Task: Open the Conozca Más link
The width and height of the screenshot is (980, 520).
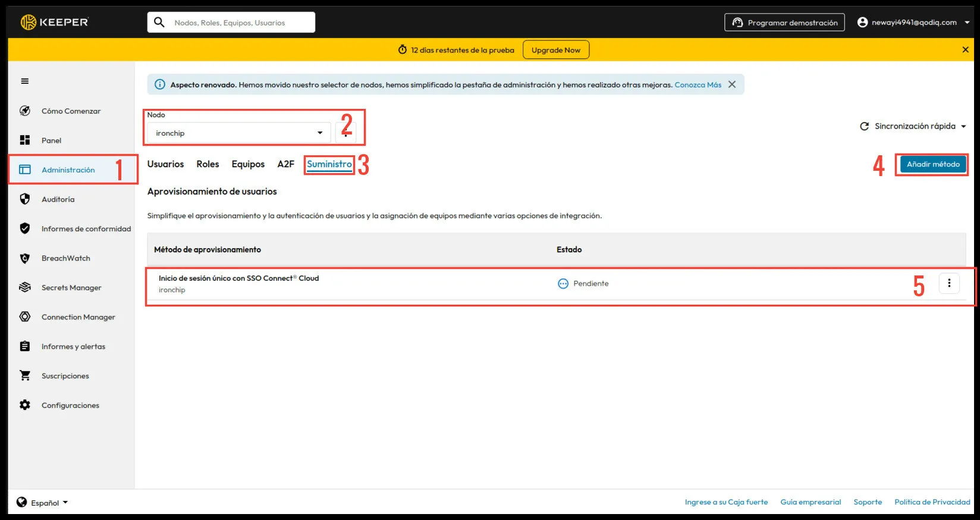Action: click(x=698, y=85)
